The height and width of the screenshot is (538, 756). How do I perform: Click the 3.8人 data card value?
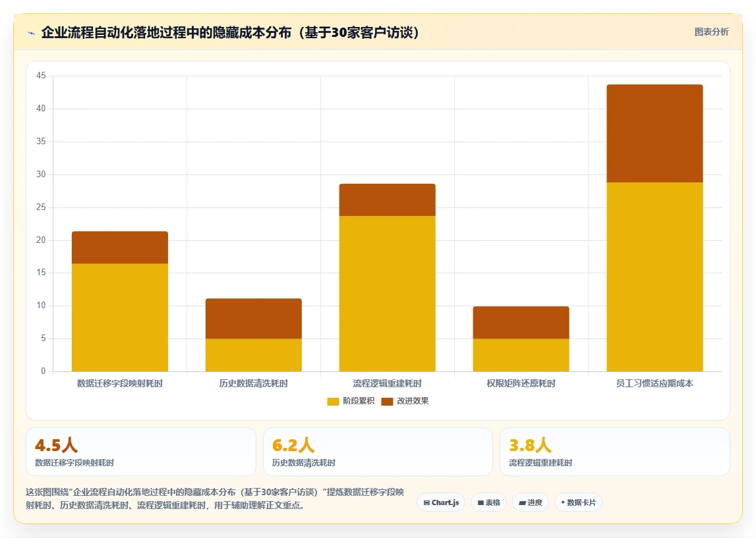coord(531,445)
